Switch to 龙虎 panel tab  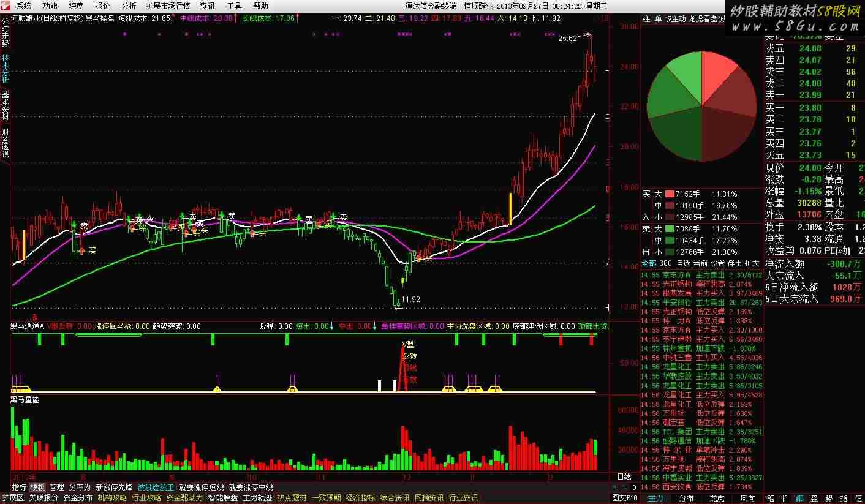click(x=717, y=498)
